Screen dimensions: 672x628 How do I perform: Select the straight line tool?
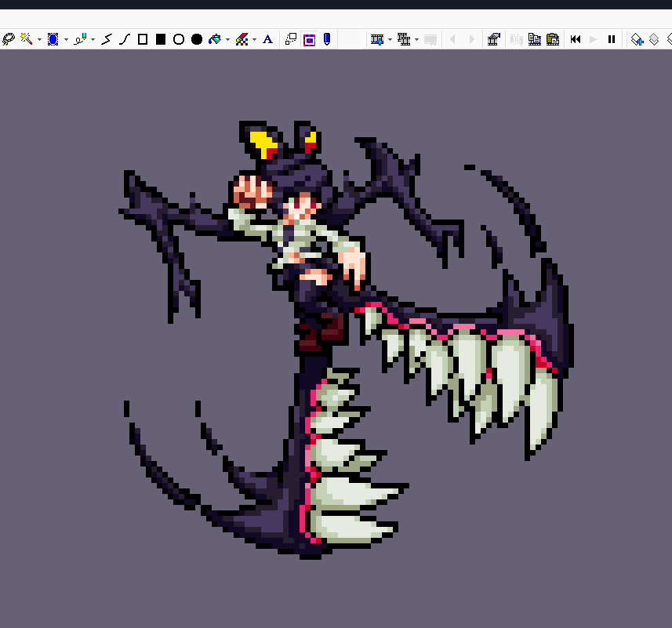[107, 39]
